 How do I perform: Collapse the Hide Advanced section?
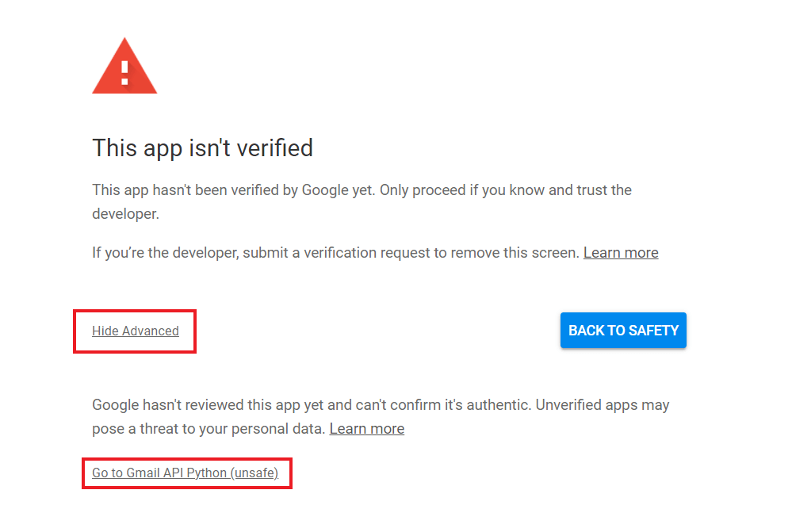(x=136, y=331)
